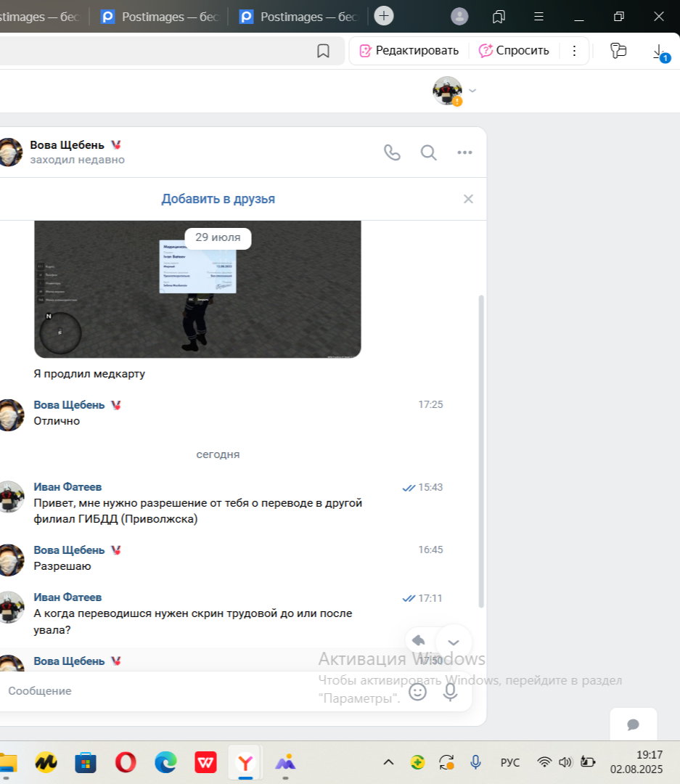Open the emoji picker smiley icon
680x784 pixels.
(417, 692)
